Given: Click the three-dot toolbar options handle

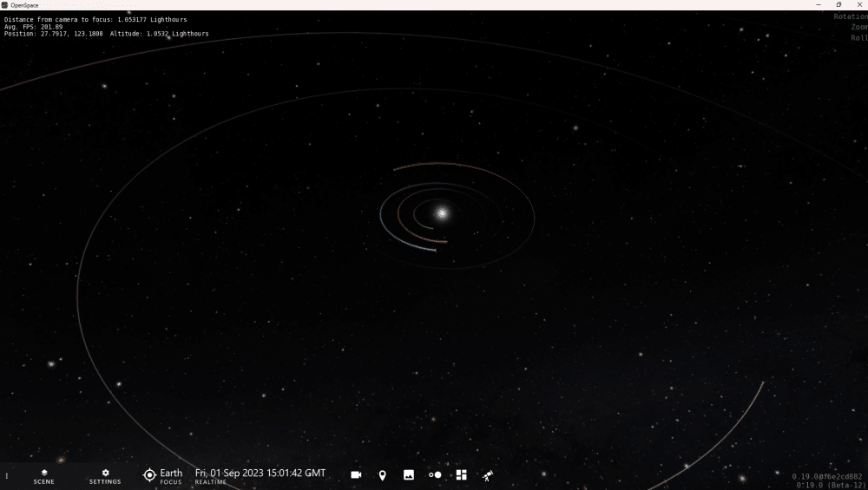Looking at the screenshot, I should coord(7,476).
